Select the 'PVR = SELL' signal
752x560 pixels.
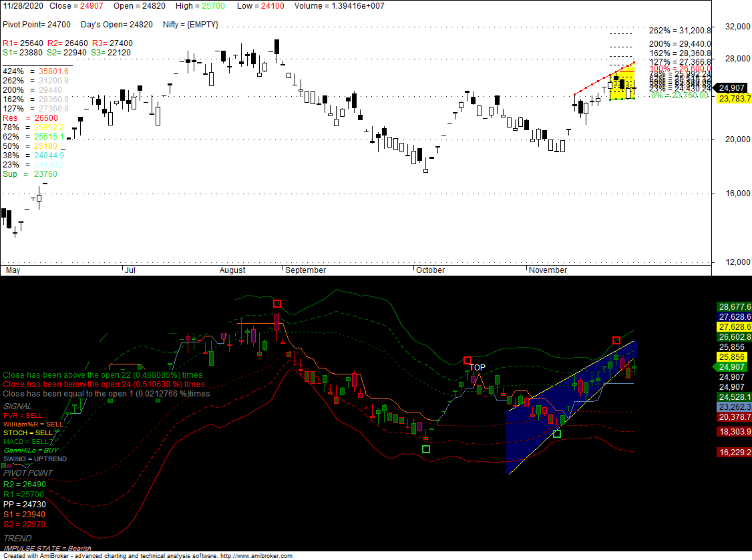coord(23,416)
